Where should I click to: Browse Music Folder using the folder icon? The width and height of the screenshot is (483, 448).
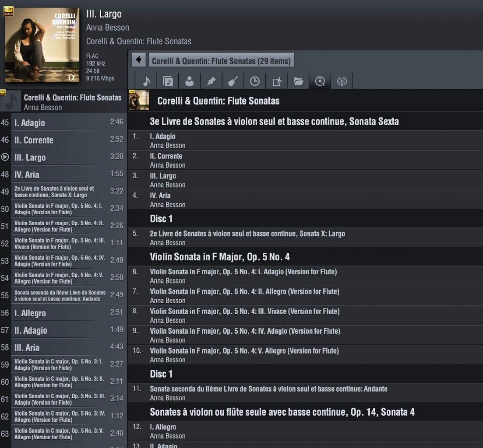pyautogui.click(x=298, y=81)
